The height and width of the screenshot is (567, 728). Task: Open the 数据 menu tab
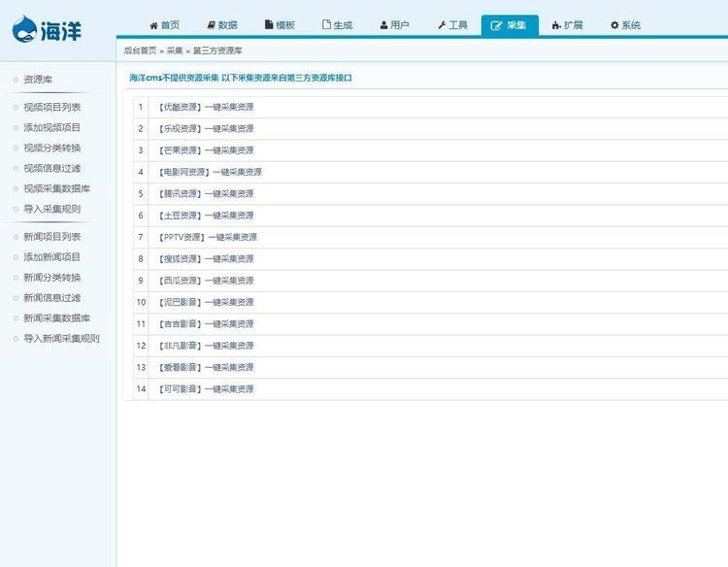click(x=222, y=25)
